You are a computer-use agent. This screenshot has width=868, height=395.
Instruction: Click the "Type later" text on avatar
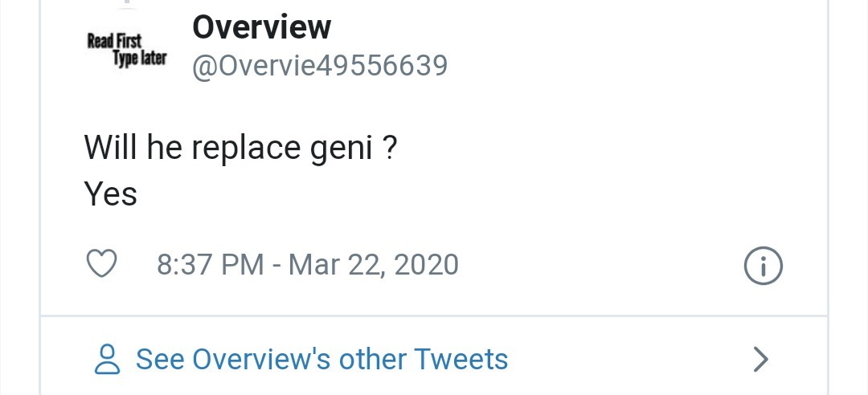coord(139,59)
